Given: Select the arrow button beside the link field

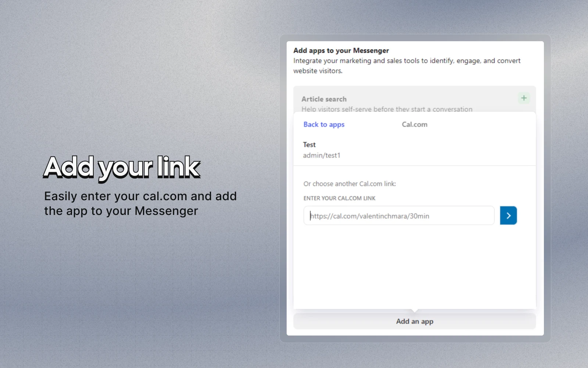Looking at the screenshot, I should pyautogui.click(x=508, y=216).
